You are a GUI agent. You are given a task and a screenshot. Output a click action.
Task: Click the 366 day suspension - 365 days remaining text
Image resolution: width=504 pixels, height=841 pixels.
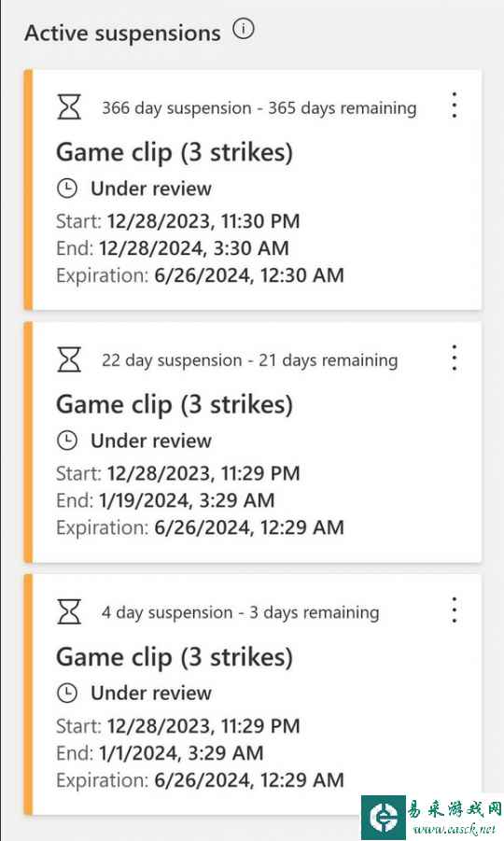tap(259, 107)
